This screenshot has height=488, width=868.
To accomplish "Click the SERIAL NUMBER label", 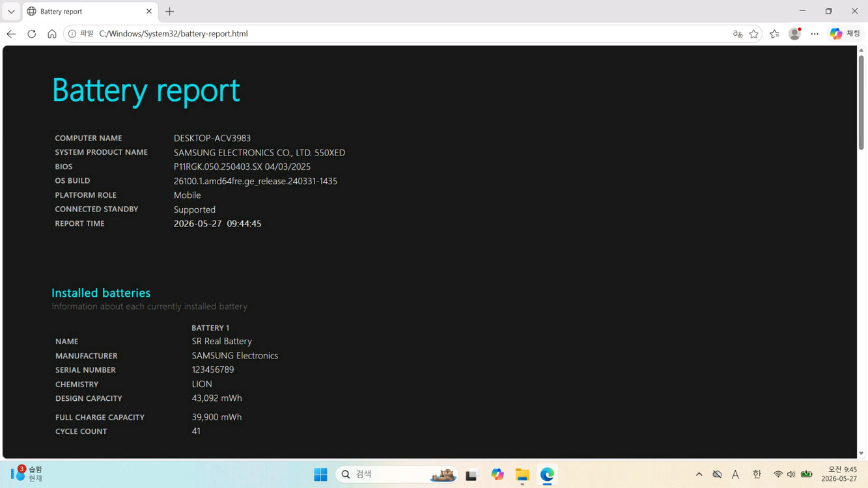I will coord(85,370).
